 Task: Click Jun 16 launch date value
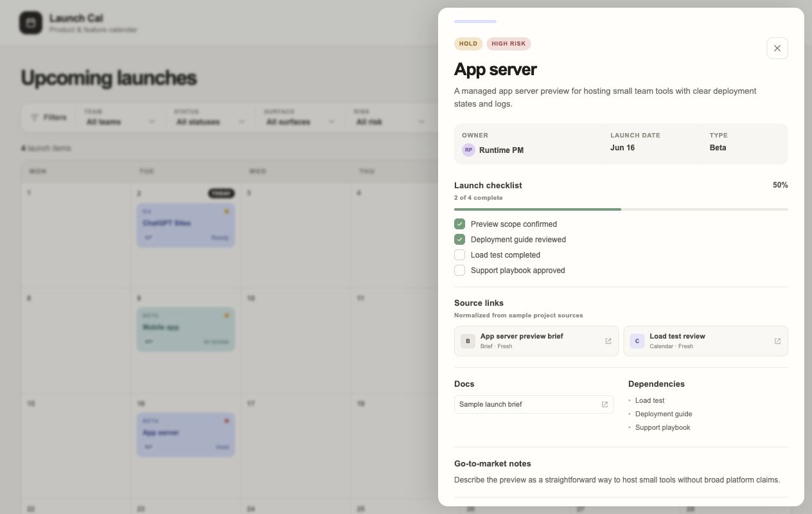622,148
